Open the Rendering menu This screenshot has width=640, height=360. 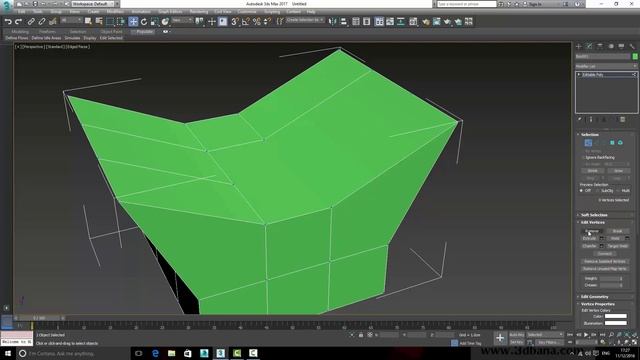199,12
